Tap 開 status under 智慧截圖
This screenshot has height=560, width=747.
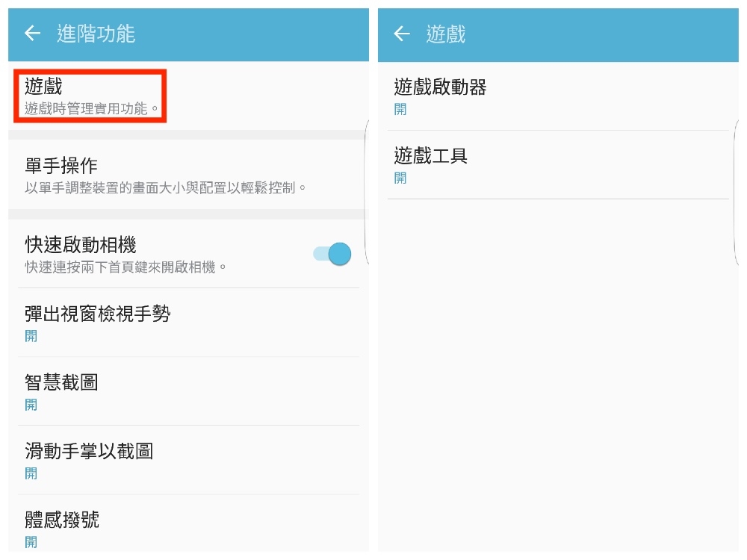pos(31,405)
